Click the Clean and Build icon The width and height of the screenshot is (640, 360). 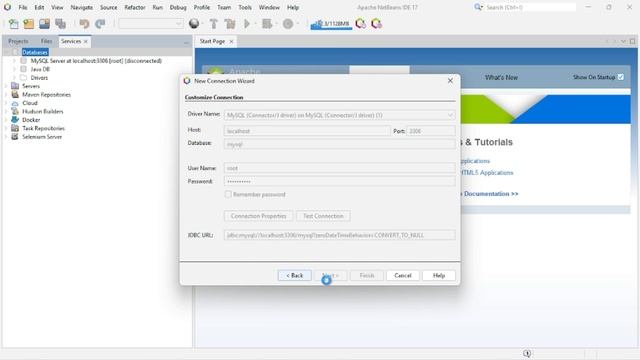[230, 24]
